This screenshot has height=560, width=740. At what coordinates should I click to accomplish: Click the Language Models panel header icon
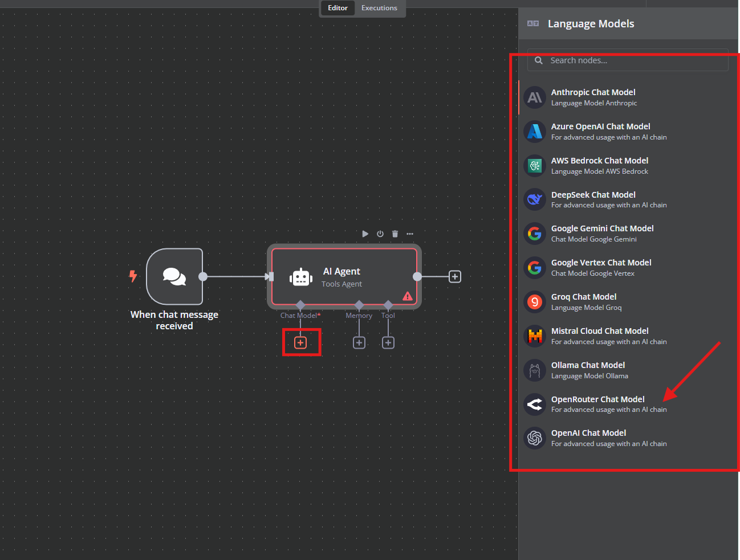(533, 23)
